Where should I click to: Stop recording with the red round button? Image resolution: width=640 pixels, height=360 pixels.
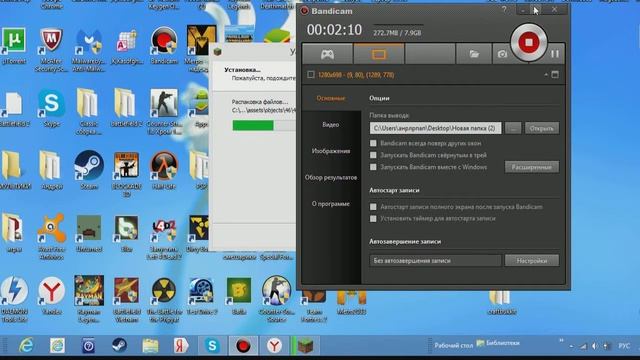coord(529,42)
